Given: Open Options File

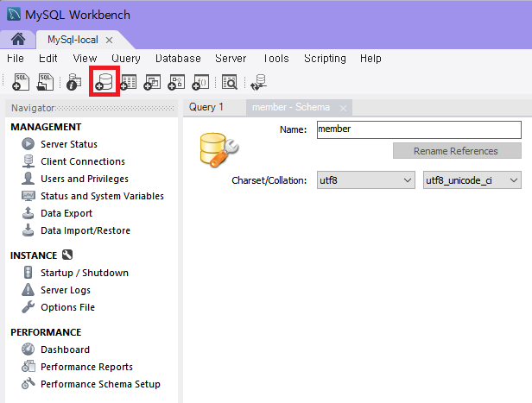Looking at the screenshot, I should 68,307.
